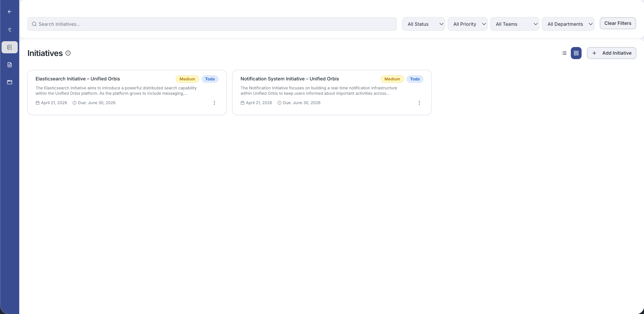Click the Notification Initiative description text
This screenshot has height=314, width=644.
[319, 90]
